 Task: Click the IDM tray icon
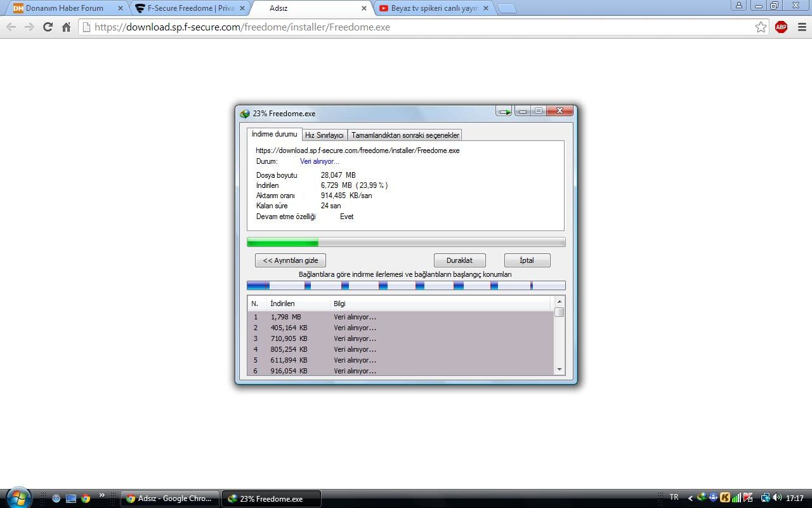[x=702, y=498]
